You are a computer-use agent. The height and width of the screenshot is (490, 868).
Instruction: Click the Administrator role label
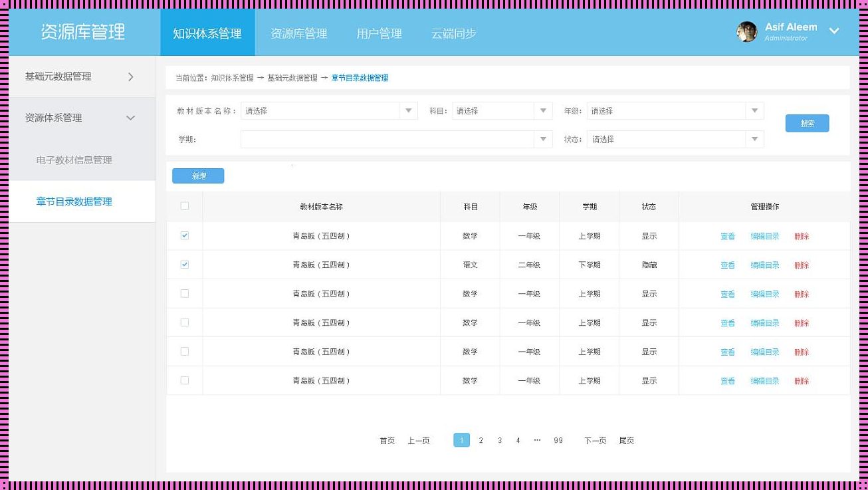[786, 39]
